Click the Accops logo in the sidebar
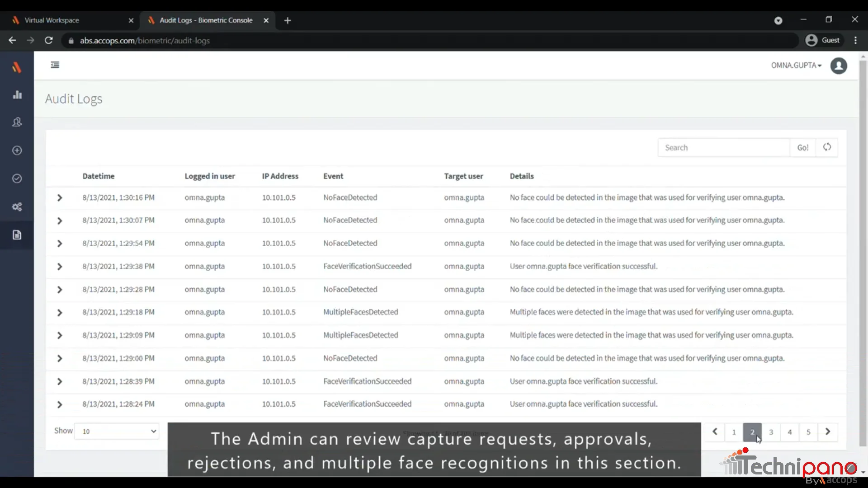The width and height of the screenshot is (868, 488). (16, 66)
